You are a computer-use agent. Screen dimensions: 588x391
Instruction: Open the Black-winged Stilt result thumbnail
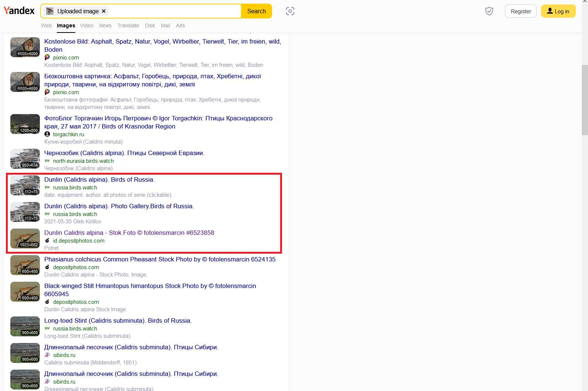25,292
